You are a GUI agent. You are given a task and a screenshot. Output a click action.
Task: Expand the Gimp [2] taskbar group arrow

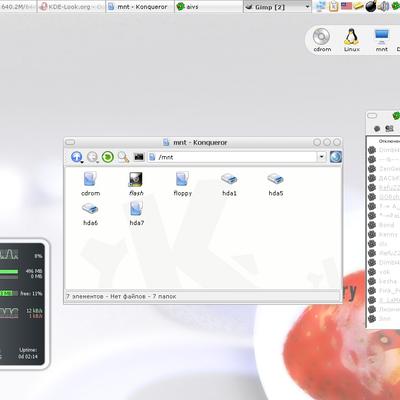click(x=307, y=7)
